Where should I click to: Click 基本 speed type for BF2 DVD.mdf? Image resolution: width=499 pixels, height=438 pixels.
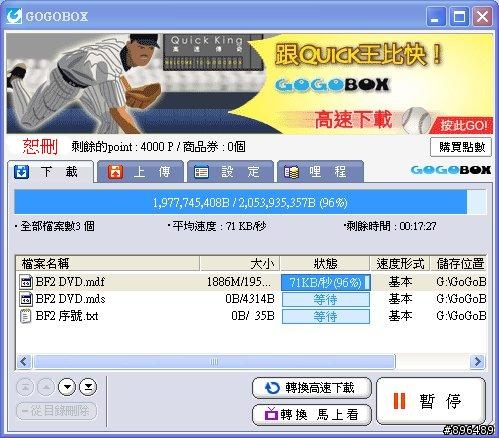click(400, 282)
